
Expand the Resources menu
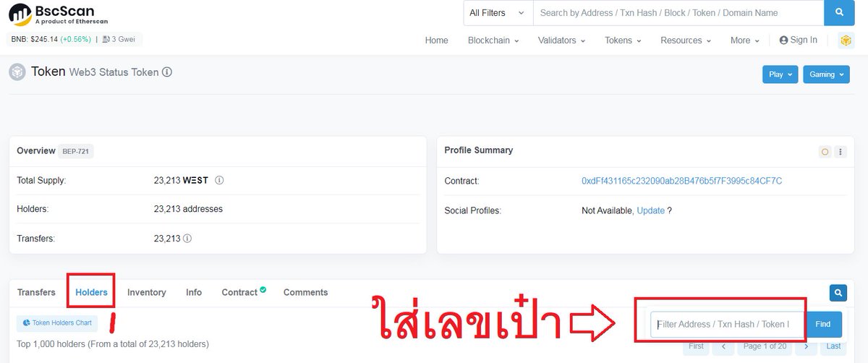686,40
